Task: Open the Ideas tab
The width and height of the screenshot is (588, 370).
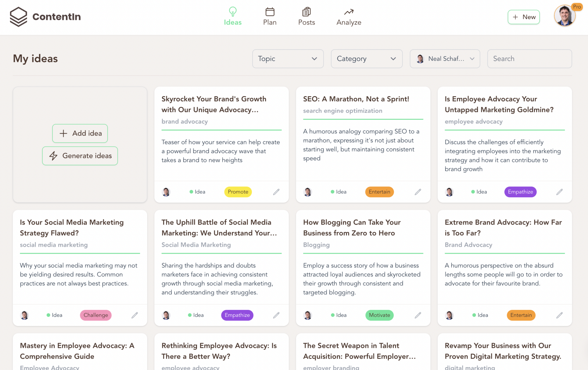Action: click(233, 16)
